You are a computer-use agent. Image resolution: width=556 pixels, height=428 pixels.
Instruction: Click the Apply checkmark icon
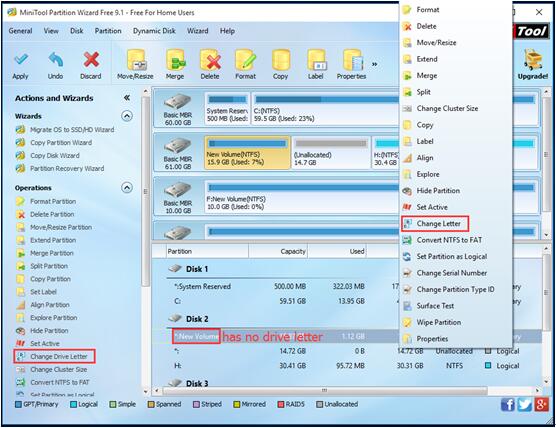(x=21, y=60)
